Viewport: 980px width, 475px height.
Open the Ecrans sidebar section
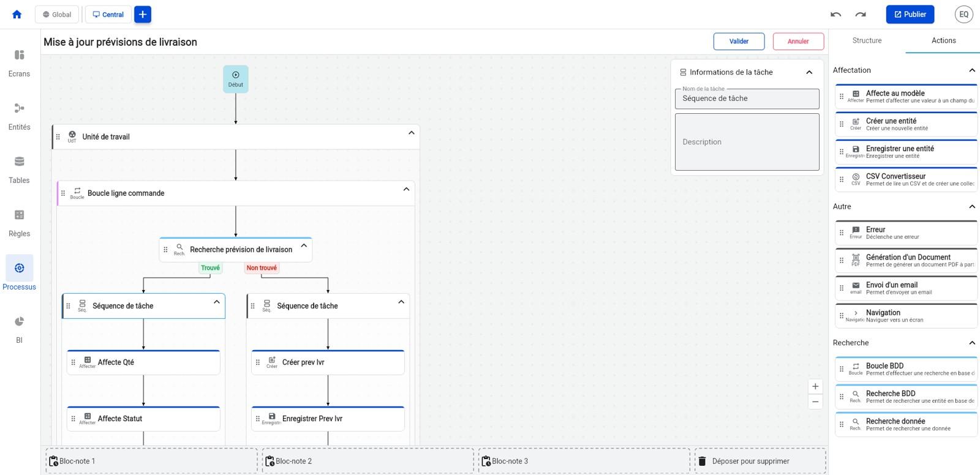tap(19, 63)
